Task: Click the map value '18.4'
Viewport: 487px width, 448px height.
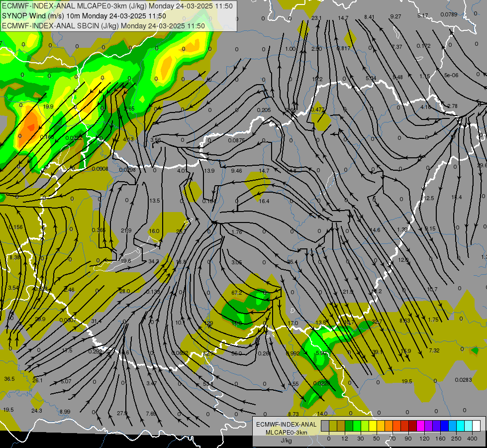Action: pos(457,197)
